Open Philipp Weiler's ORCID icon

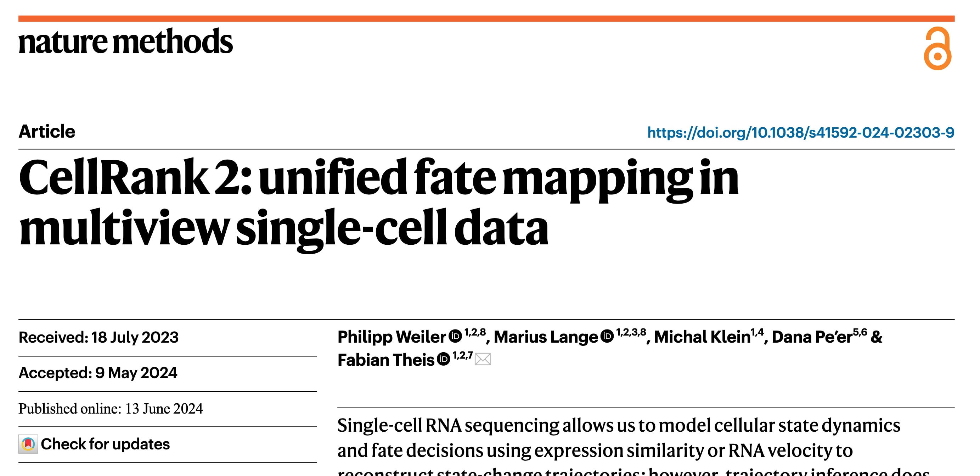click(x=455, y=336)
